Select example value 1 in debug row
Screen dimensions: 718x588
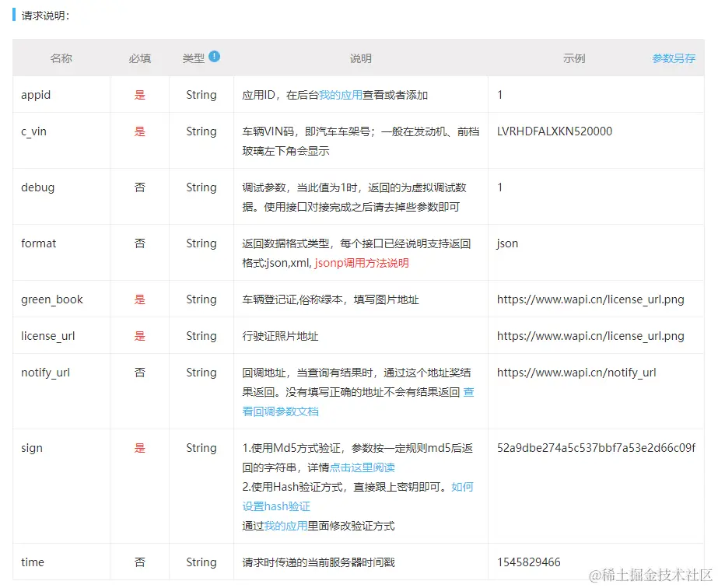pyautogui.click(x=500, y=187)
